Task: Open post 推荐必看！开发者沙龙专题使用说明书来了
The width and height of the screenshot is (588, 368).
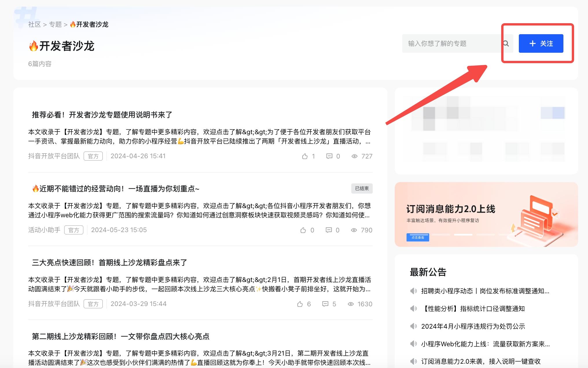Action: [x=102, y=115]
